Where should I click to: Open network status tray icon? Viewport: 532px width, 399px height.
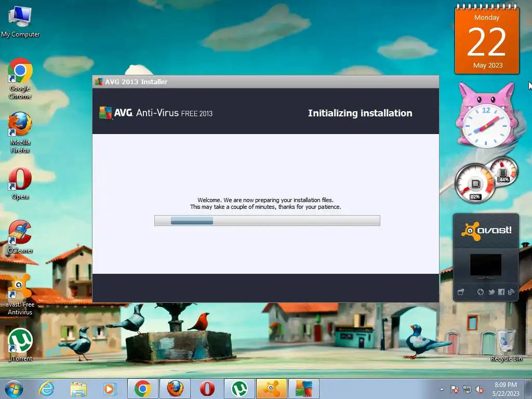coord(467,389)
